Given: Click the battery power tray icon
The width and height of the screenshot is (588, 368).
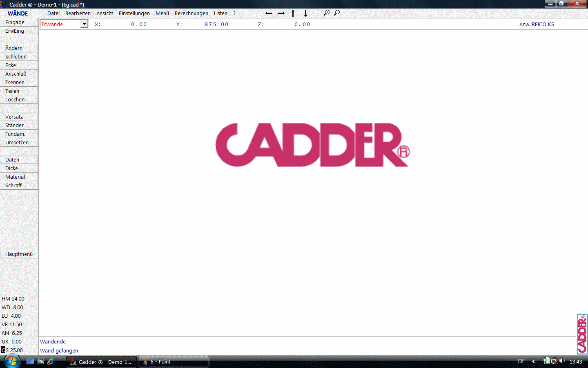Looking at the screenshot, I should click(x=546, y=361).
